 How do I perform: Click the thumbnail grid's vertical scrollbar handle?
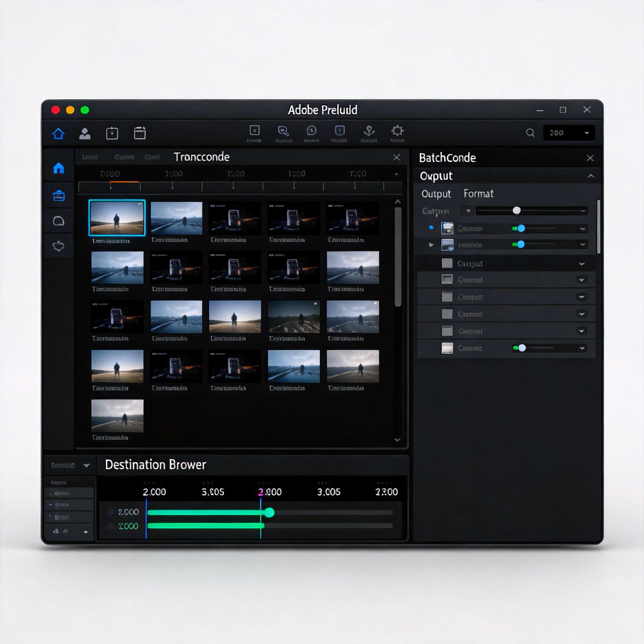398,257
